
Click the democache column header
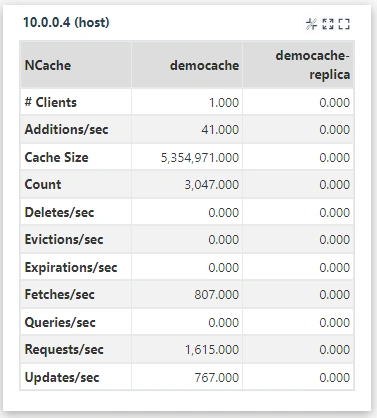pos(204,65)
